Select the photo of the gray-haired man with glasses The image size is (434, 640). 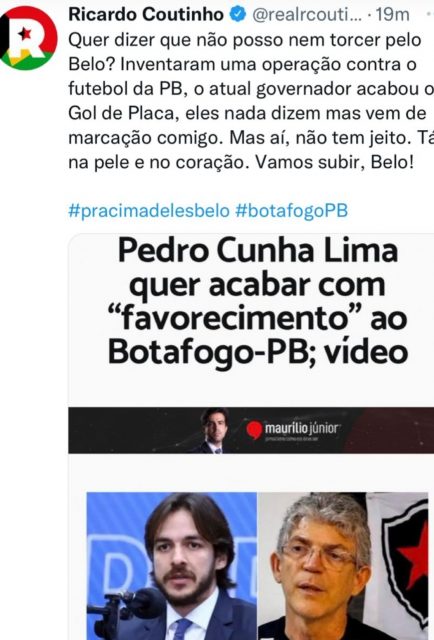pyautogui.click(x=343, y=566)
